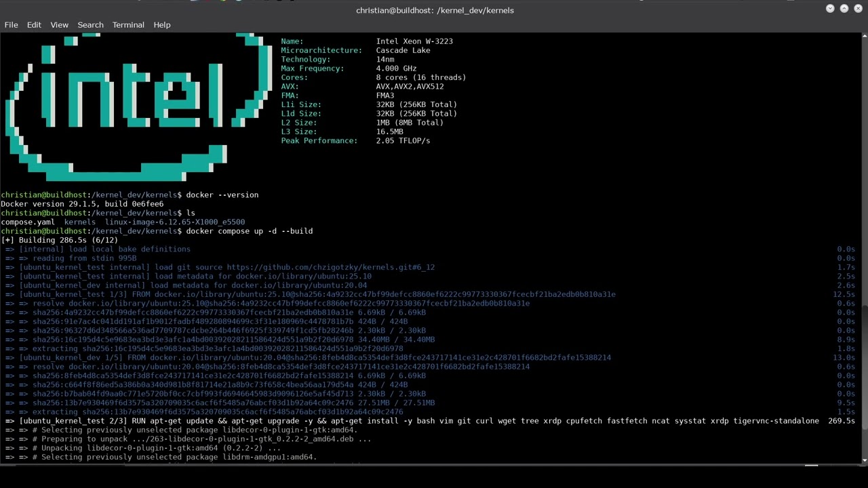
Task: Click the 'Microarchitecture:' label
Action: (x=321, y=50)
